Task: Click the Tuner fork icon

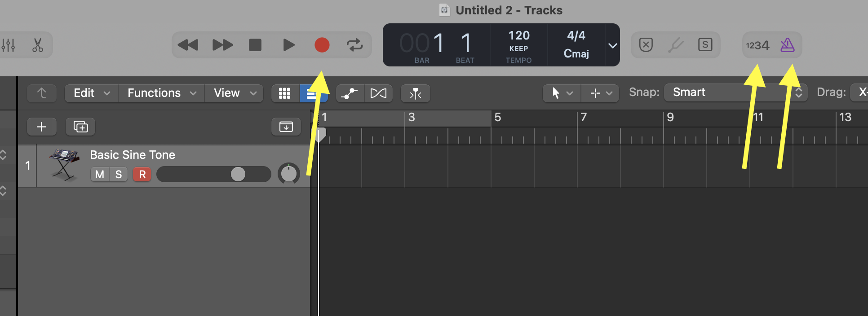Action: coord(675,45)
